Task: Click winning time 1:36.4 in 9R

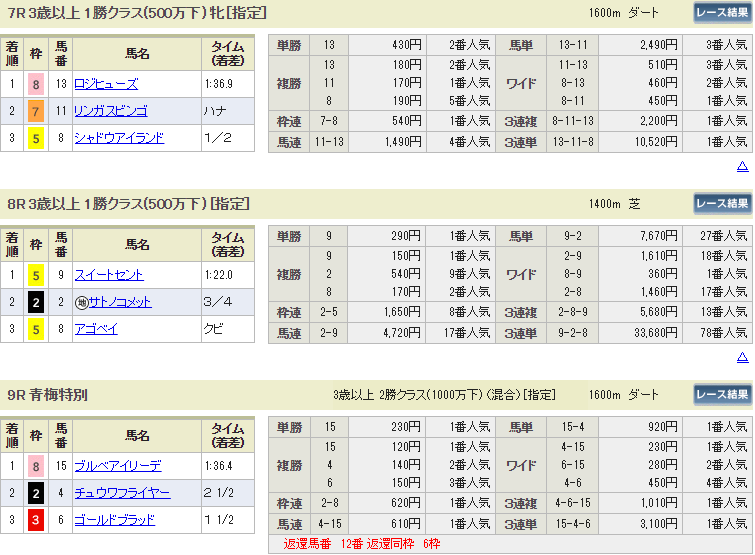Action: pos(219,466)
